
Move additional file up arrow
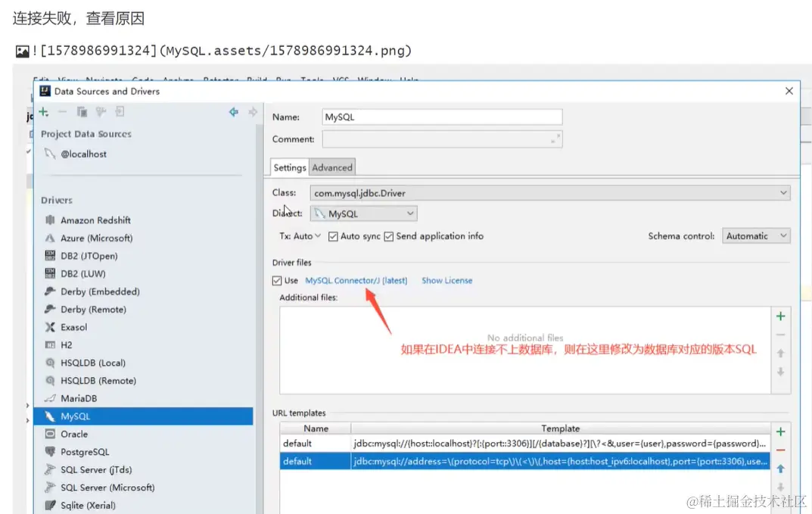pyautogui.click(x=780, y=354)
